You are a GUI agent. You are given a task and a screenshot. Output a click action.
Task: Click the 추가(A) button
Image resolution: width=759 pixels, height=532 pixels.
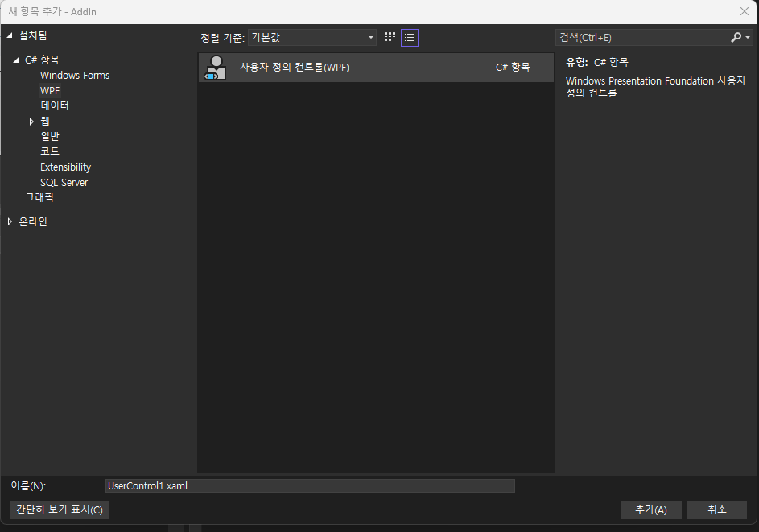click(651, 509)
